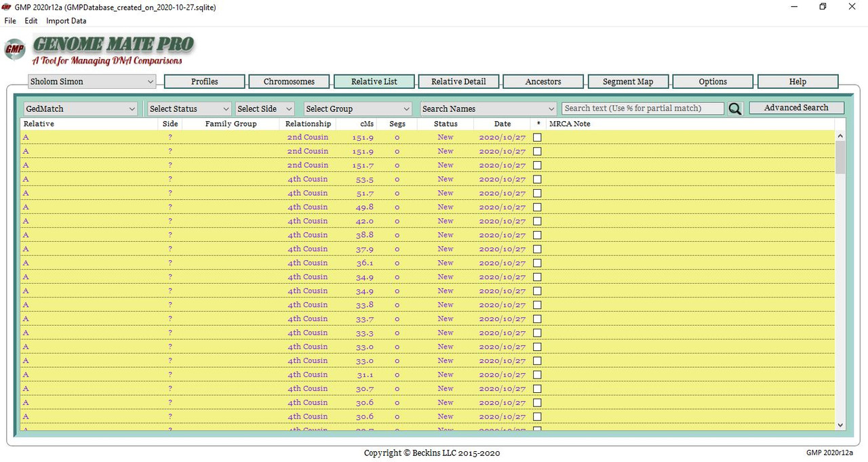Image resolution: width=868 pixels, height=462 pixels.
Task: Select the Relative List tab
Action: pyautogui.click(x=374, y=81)
